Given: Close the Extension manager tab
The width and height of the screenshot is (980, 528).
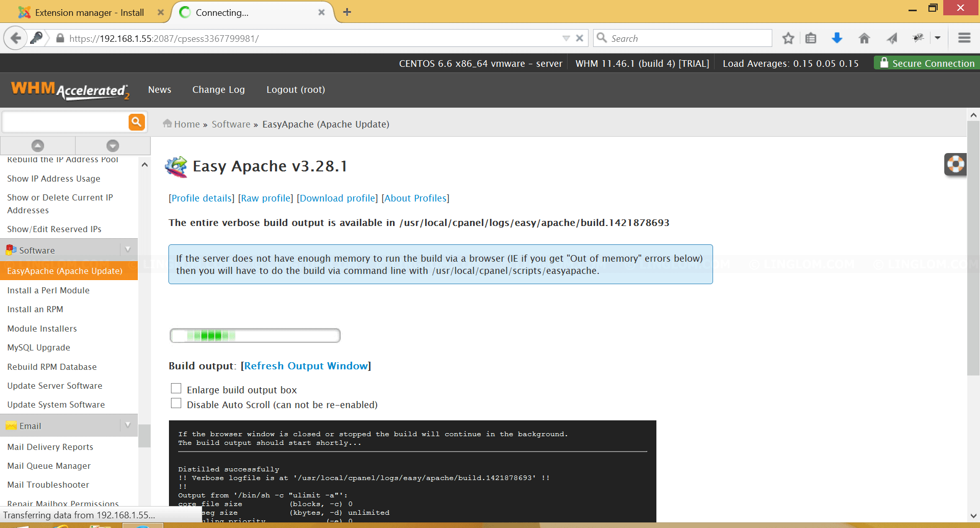Looking at the screenshot, I should 161,12.
